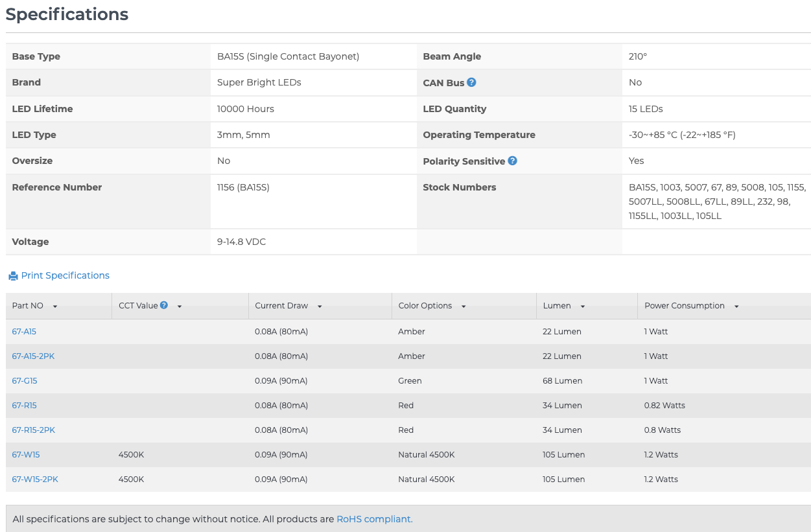This screenshot has width=811, height=532.
Task: Open the Part NO column sort arrow
Action: pyautogui.click(x=55, y=306)
